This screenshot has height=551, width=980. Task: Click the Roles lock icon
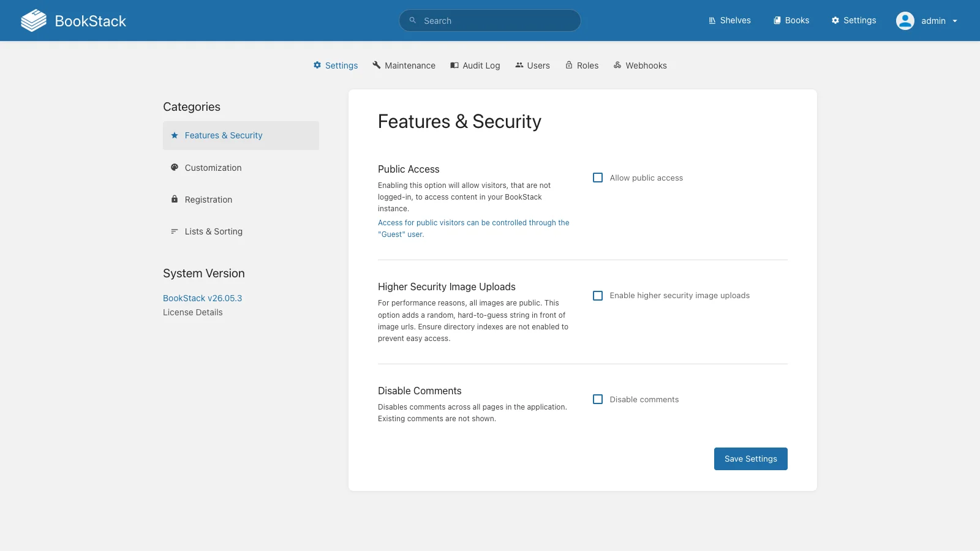(569, 65)
